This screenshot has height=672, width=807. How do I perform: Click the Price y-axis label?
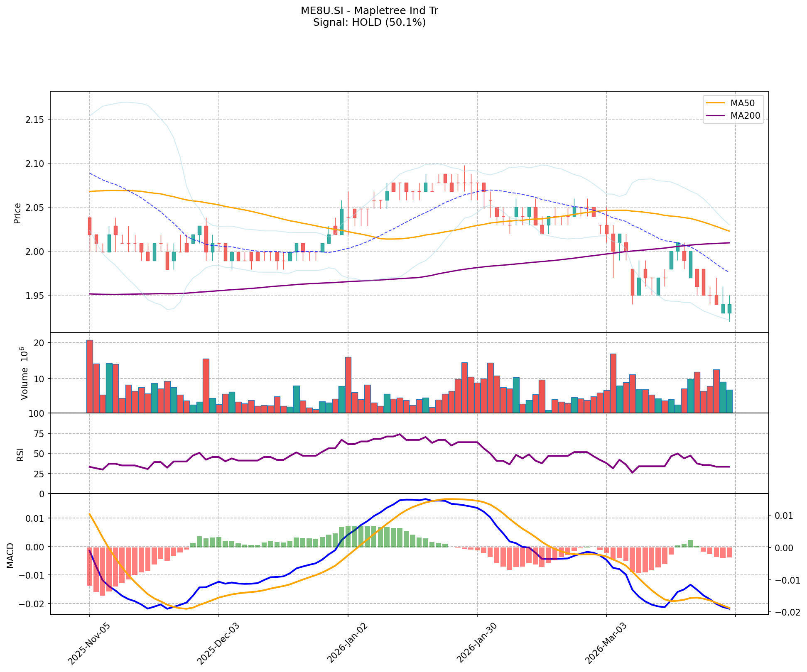17,213
